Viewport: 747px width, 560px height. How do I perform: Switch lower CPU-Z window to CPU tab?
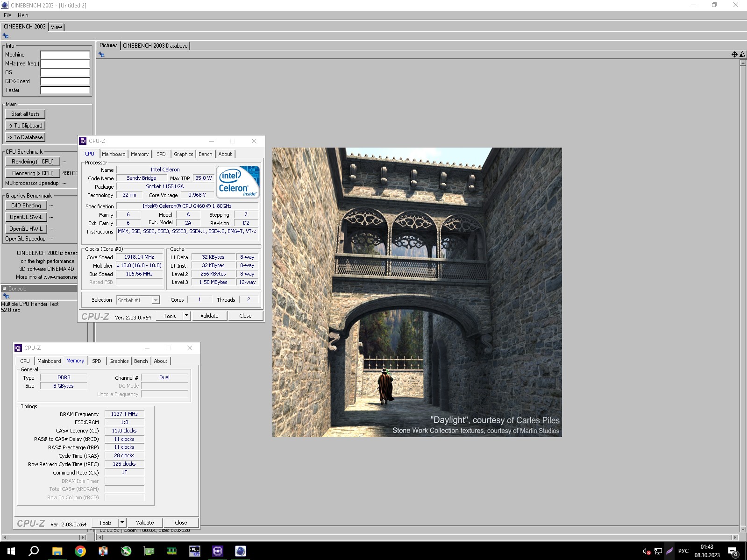pos(25,361)
